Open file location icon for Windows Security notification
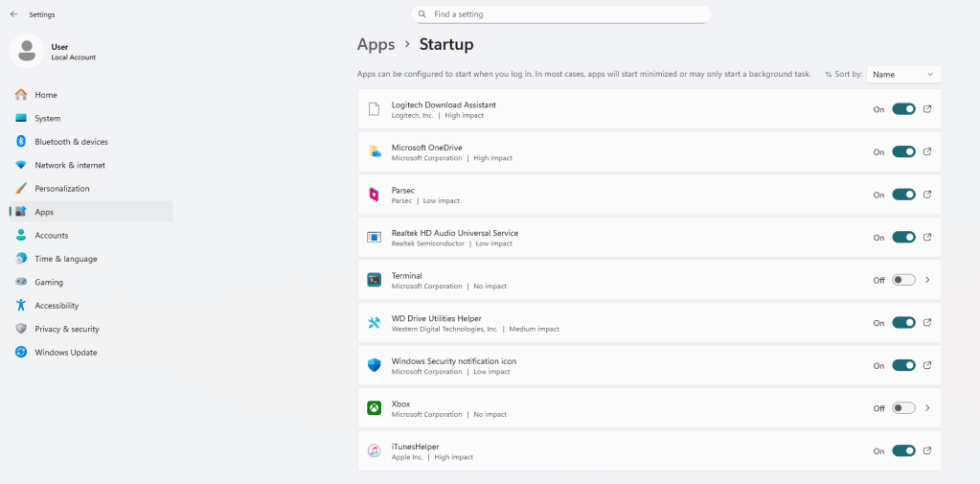Viewport: 980px width, 484px height. pos(927,365)
